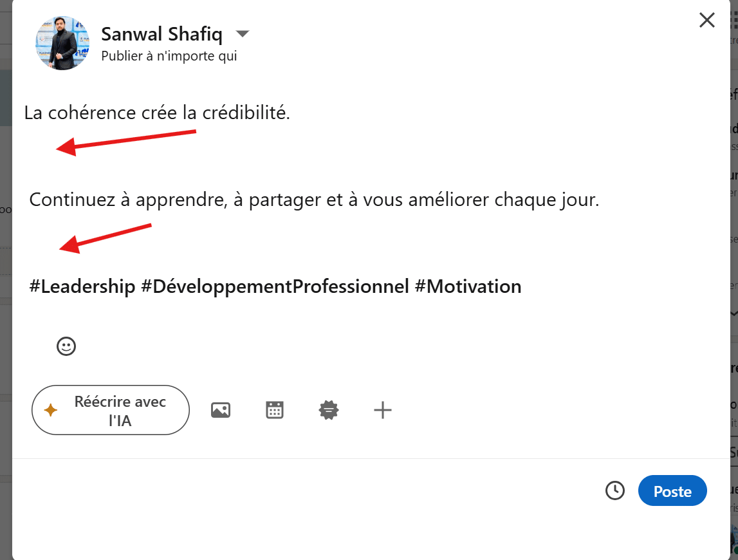The image size is (738, 560).
Task: Add a photo to the post
Action: pyautogui.click(x=221, y=409)
